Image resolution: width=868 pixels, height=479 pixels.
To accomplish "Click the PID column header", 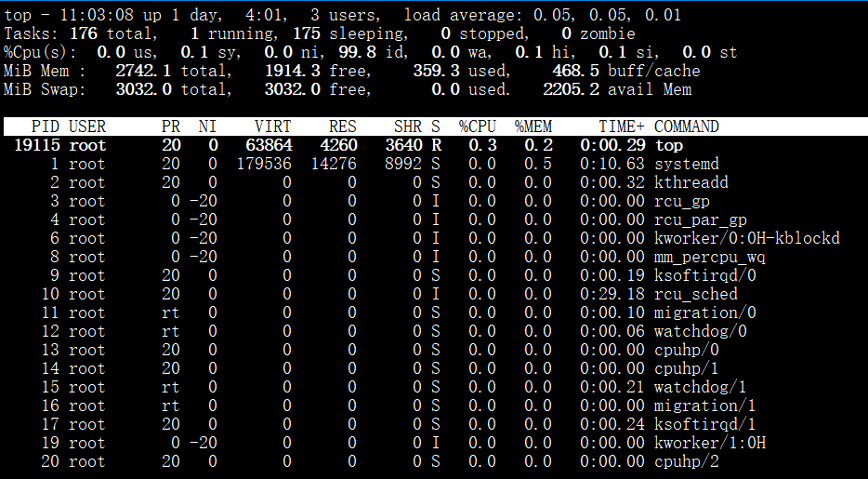I will 46,126.
